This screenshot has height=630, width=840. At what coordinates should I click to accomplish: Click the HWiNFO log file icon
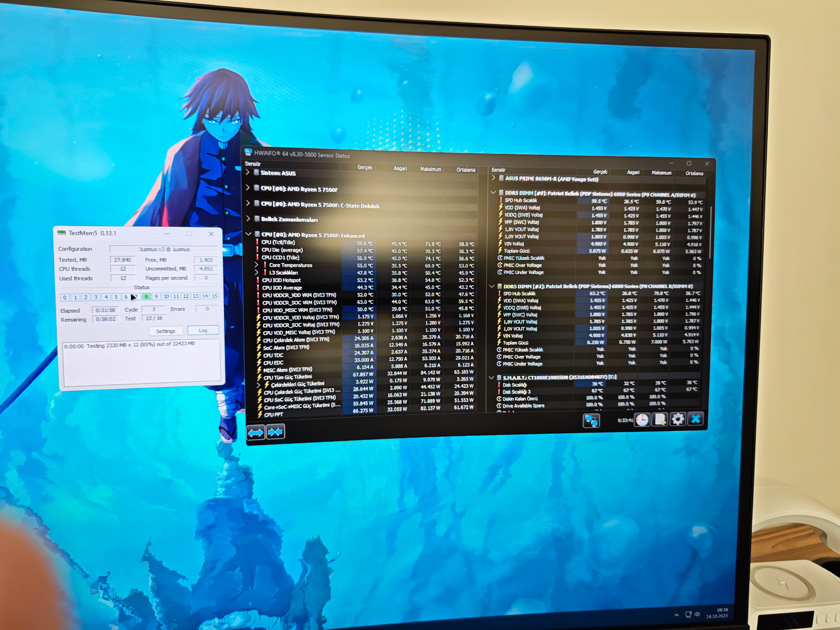(x=660, y=419)
